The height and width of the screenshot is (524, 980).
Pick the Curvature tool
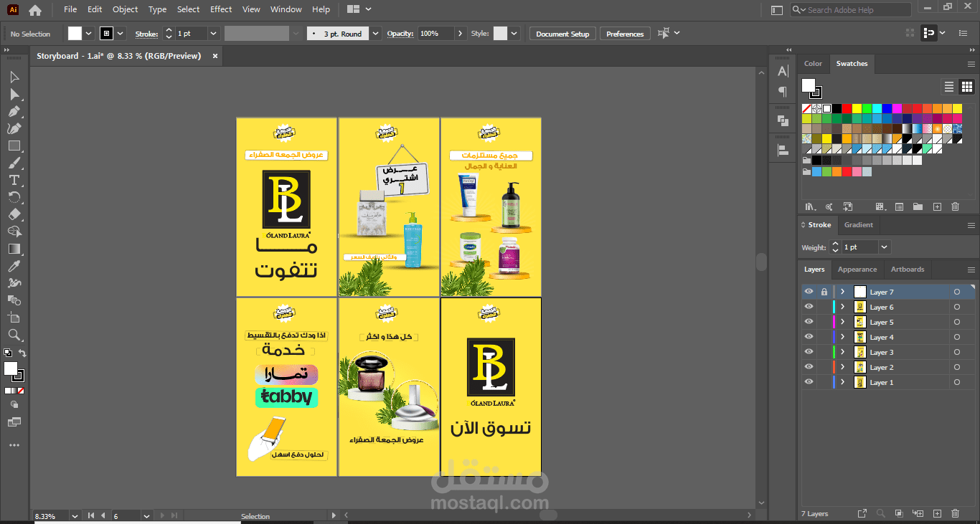coord(14,128)
